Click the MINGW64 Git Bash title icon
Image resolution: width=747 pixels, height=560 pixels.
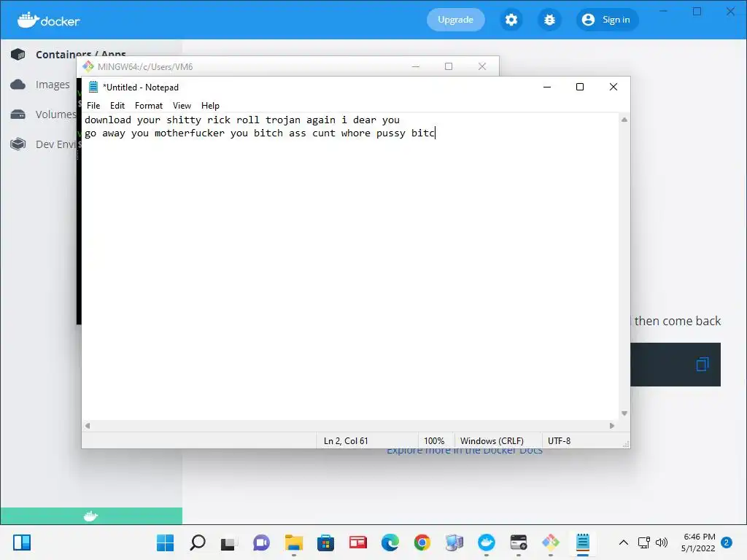click(x=88, y=66)
